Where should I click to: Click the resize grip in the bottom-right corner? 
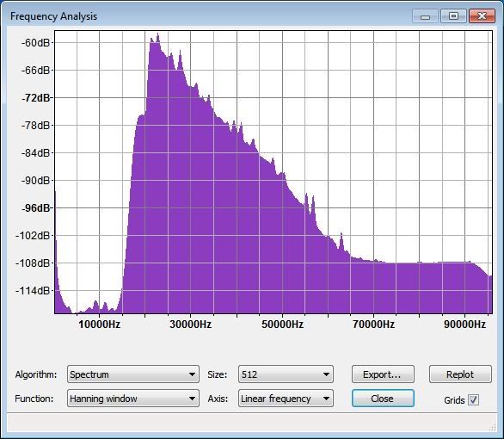tap(492, 427)
